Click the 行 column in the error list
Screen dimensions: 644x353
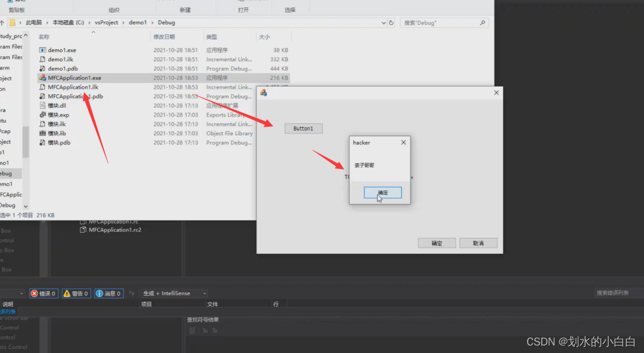tap(276, 304)
